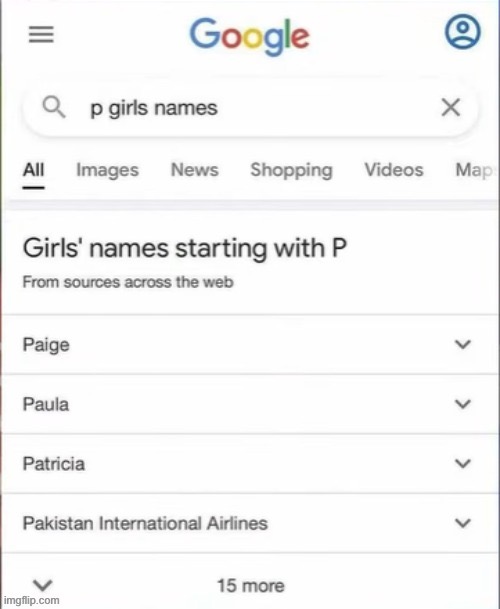The height and width of the screenshot is (609, 500).
Task: Show 15 more names
Action: (251, 586)
